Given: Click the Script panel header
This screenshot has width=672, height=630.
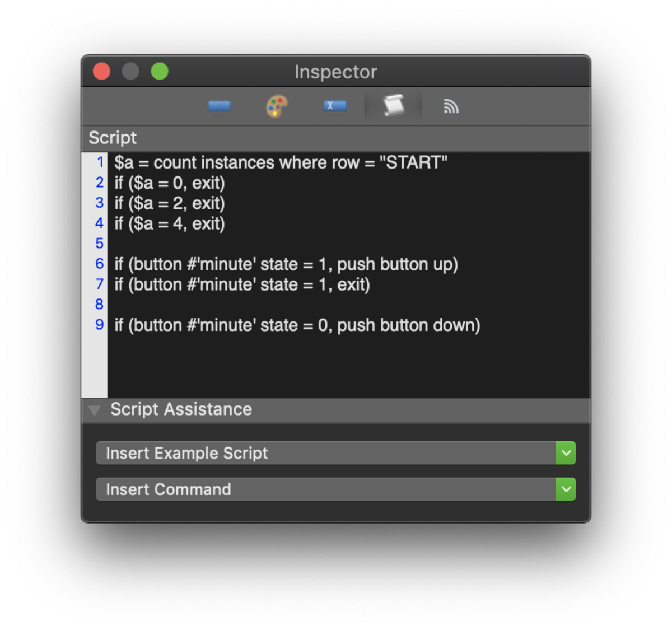Looking at the screenshot, I should click(112, 138).
